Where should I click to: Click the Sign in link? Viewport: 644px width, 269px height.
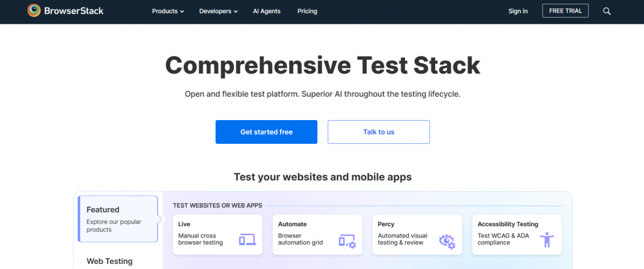(x=518, y=11)
